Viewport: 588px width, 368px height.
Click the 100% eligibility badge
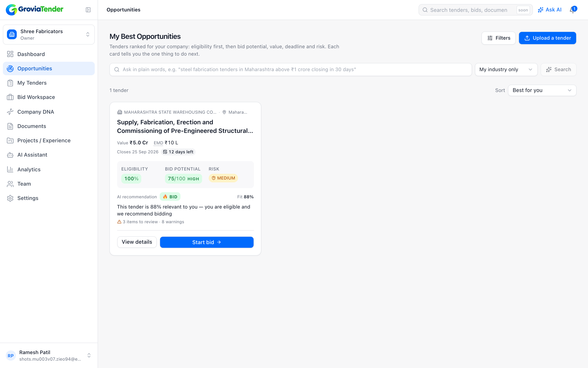[131, 179]
